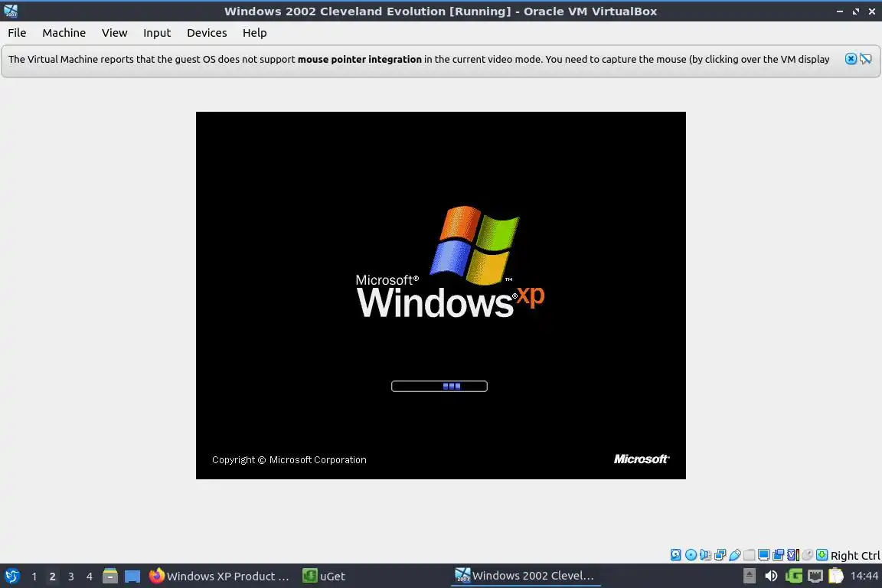Click the network adapters status icon
The width and height of the screenshot is (882, 588).
(x=720, y=555)
